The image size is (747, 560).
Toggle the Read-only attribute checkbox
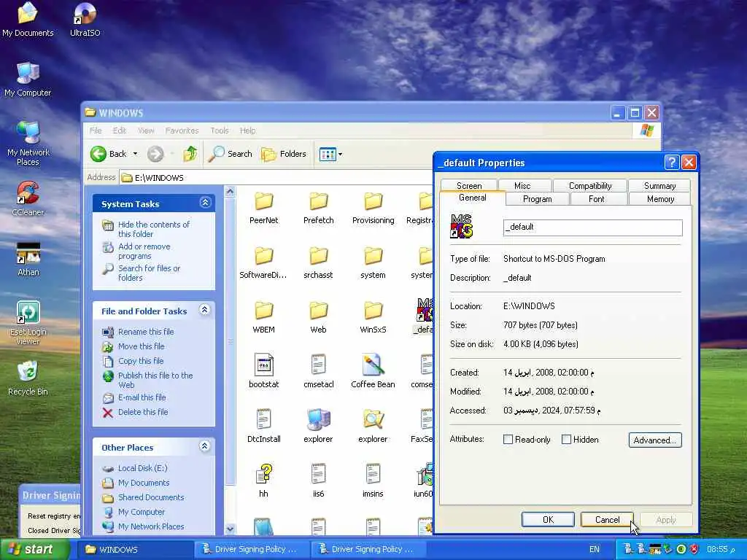508,440
